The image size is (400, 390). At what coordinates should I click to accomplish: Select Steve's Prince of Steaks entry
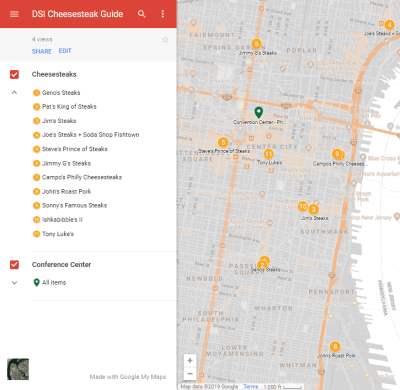point(70,149)
